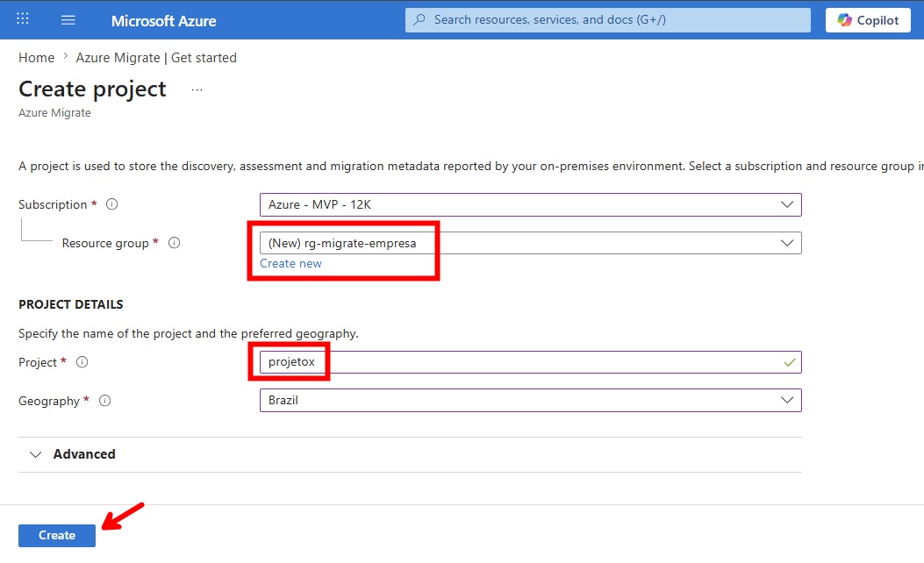
Task: Click the blue Create button
Action: tap(57, 535)
